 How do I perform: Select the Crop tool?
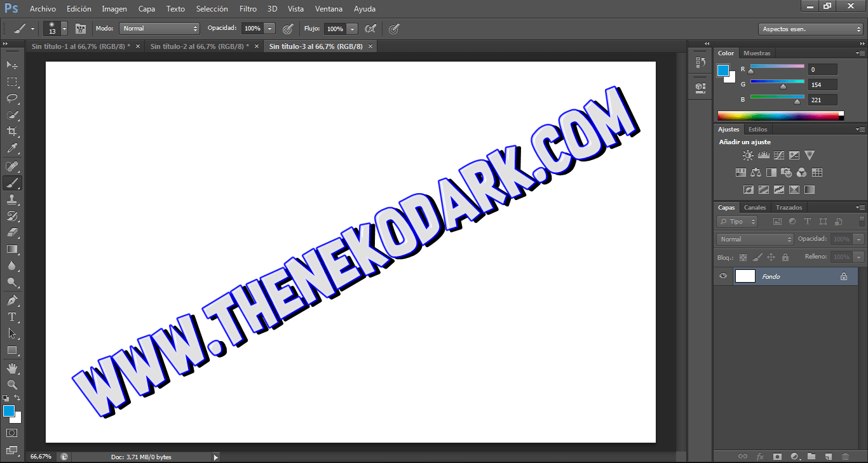[12, 131]
